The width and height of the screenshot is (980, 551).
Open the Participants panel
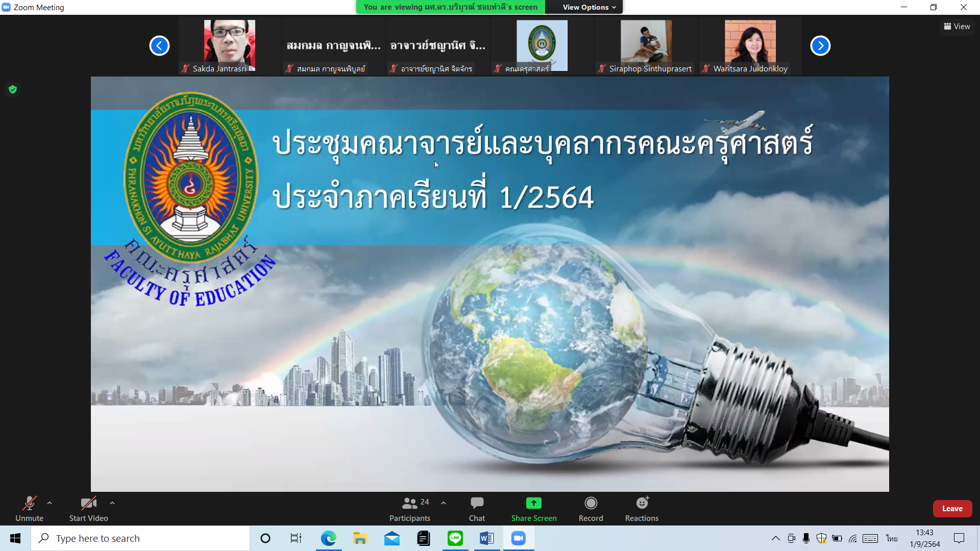410,509
